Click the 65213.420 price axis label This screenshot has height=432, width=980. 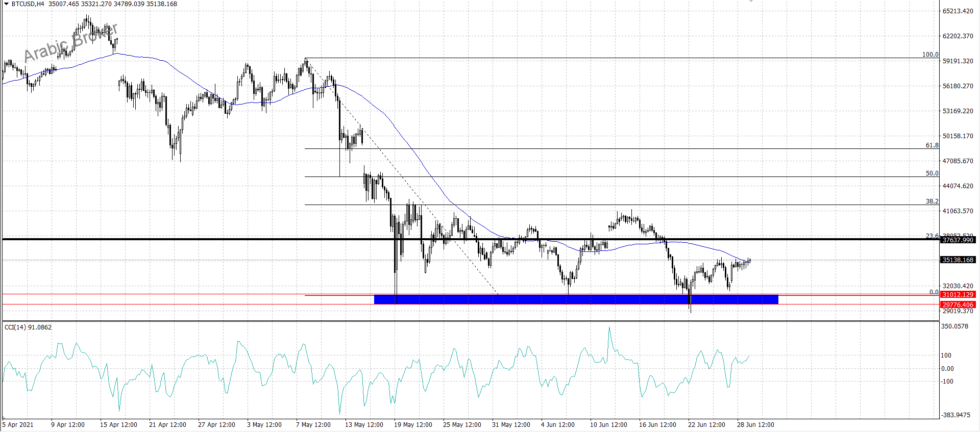(x=958, y=11)
